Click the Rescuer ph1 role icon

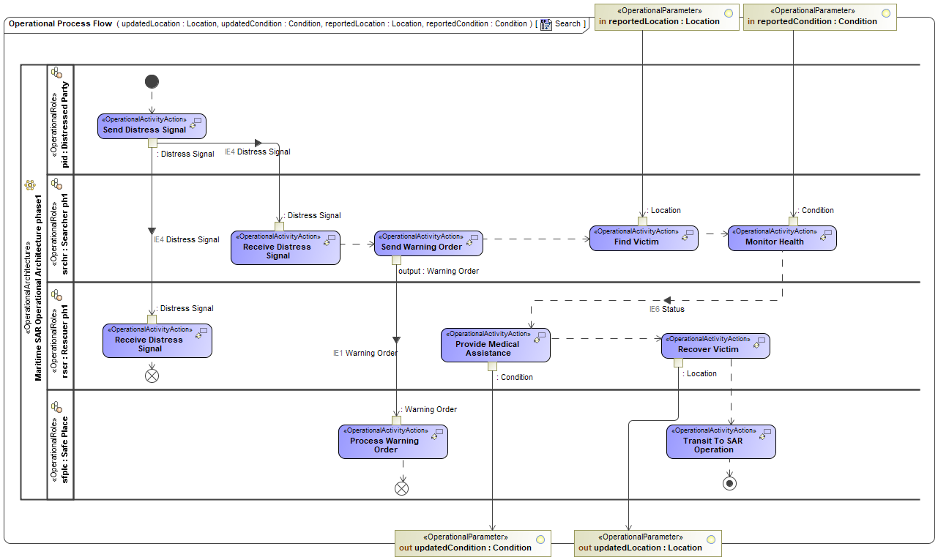pos(56,295)
